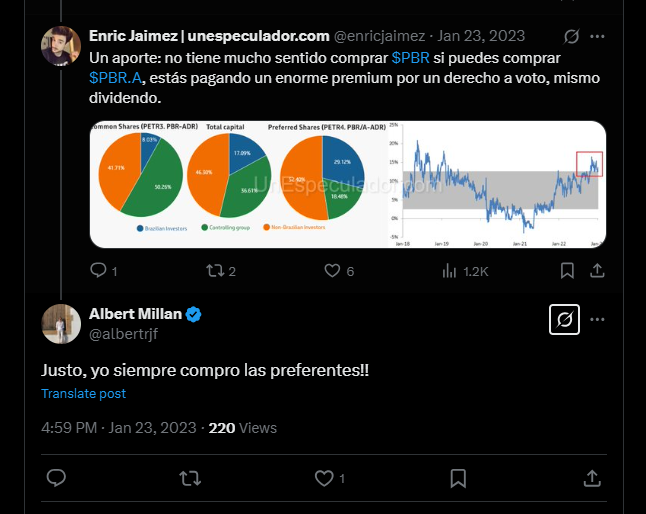Click Translate post link
The height and width of the screenshot is (514, 646).
tap(84, 393)
